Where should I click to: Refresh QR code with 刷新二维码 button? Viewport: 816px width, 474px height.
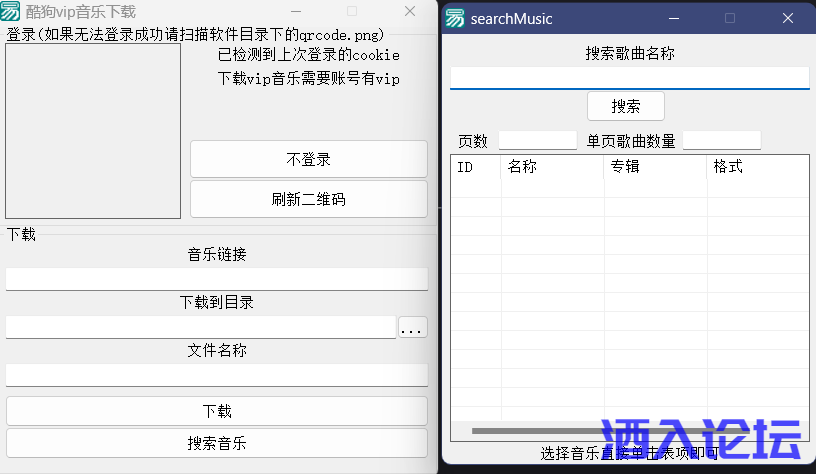point(309,199)
